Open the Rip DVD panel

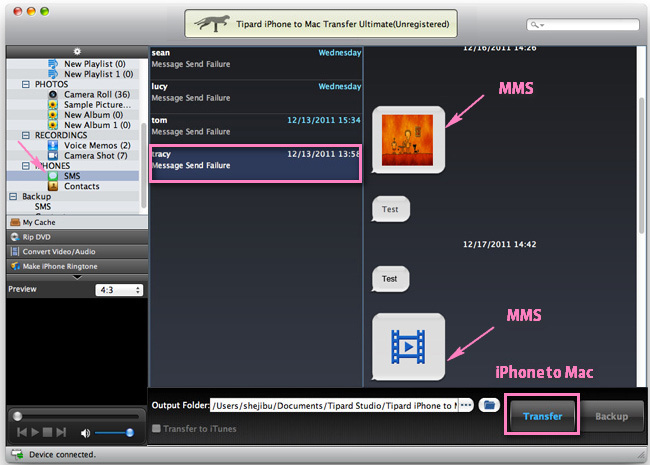point(77,237)
